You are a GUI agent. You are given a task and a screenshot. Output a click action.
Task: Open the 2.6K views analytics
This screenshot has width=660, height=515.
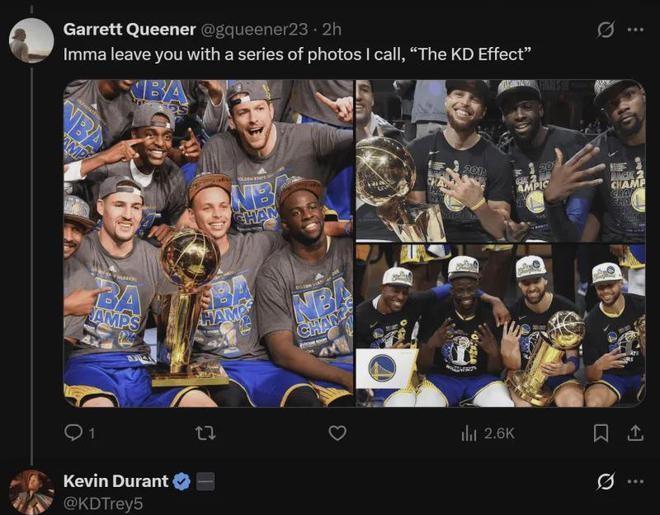[x=488, y=433]
